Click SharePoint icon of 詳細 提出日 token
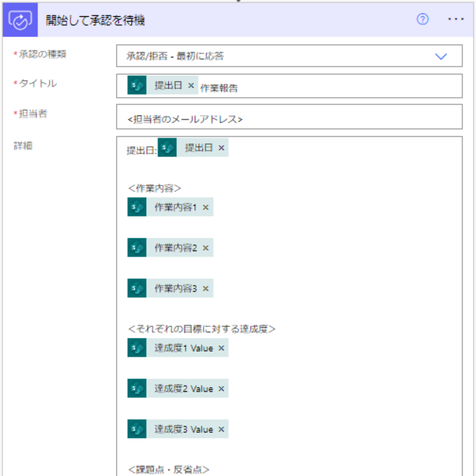Image resolution: width=476 pixels, height=476 pixels. coord(167,148)
